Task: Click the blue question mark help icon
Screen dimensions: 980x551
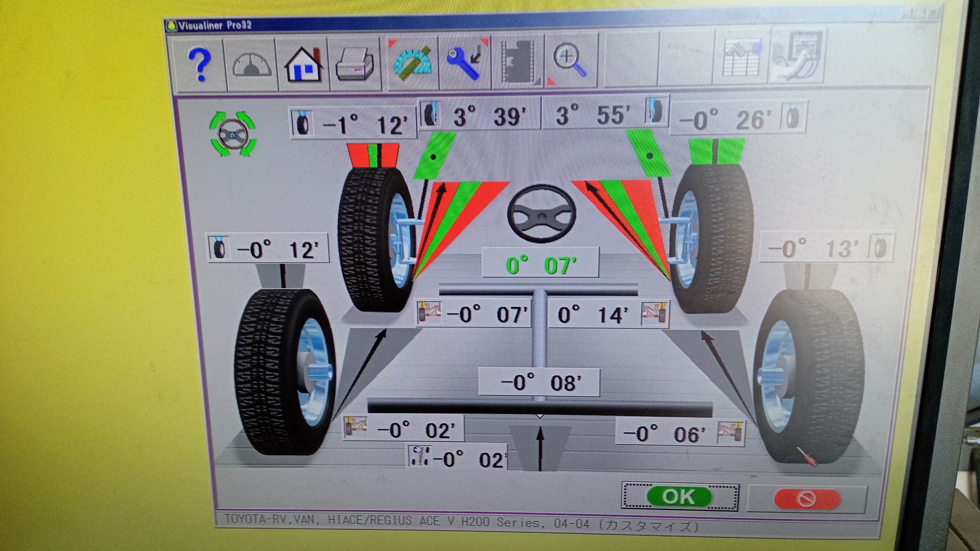Action: 199,65
